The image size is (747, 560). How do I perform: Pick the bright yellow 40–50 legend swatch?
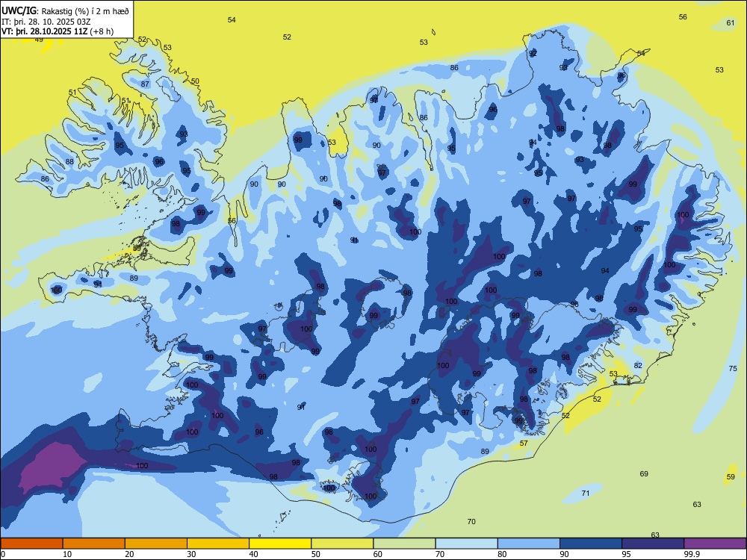tap(280, 544)
